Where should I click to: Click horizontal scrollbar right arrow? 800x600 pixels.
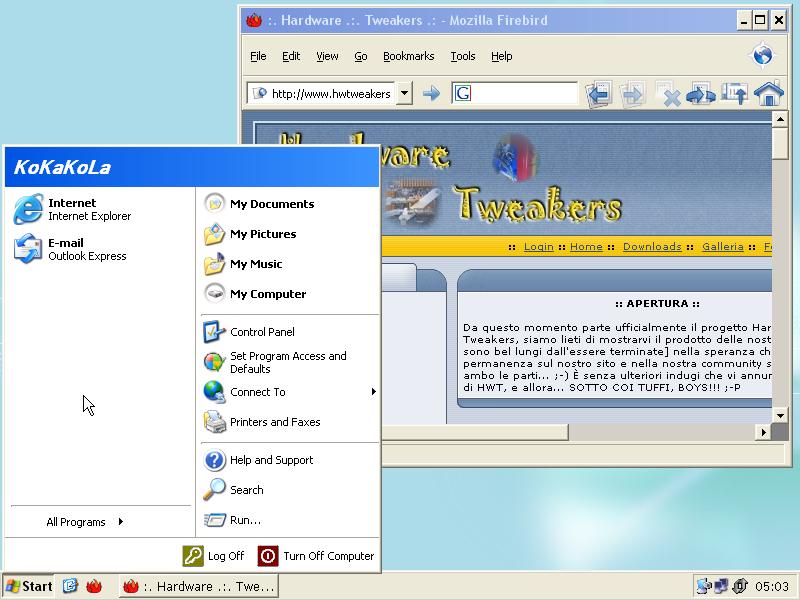tap(763, 432)
